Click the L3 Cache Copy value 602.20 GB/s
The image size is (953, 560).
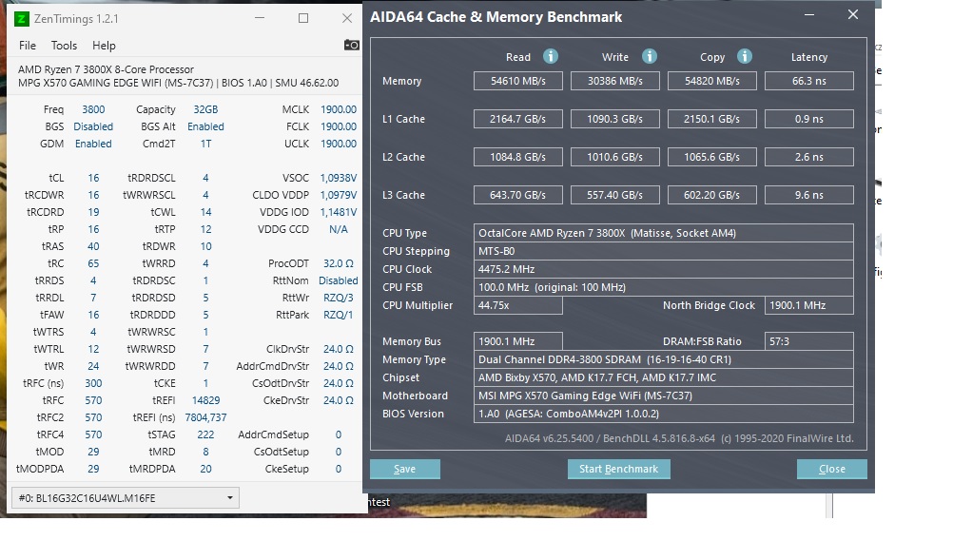[x=712, y=195]
